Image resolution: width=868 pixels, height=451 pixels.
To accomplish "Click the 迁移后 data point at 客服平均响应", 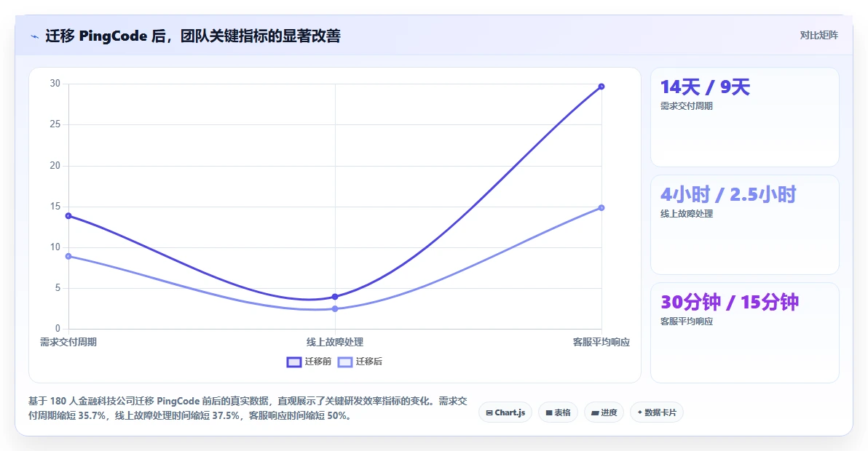I will [601, 208].
